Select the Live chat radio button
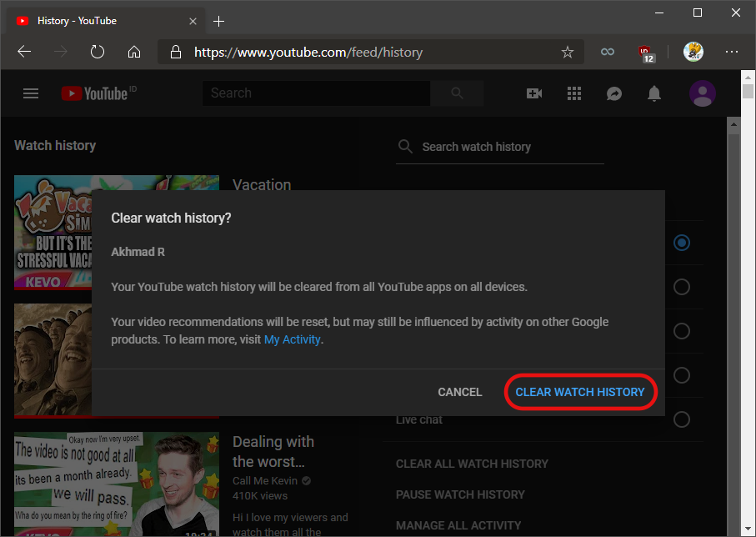The width and height of the screenshot is (756, 537). pos(682,419)
